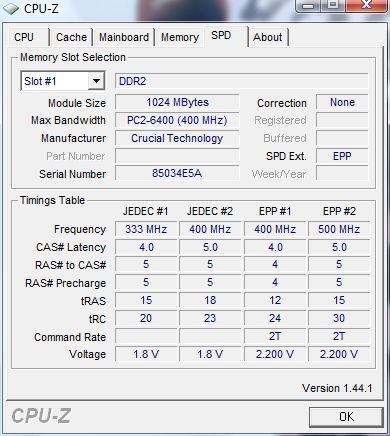The width and height of the screenshot is (390, 436).
Task: Switch to the CPU tab
Action: click(24, 37)
